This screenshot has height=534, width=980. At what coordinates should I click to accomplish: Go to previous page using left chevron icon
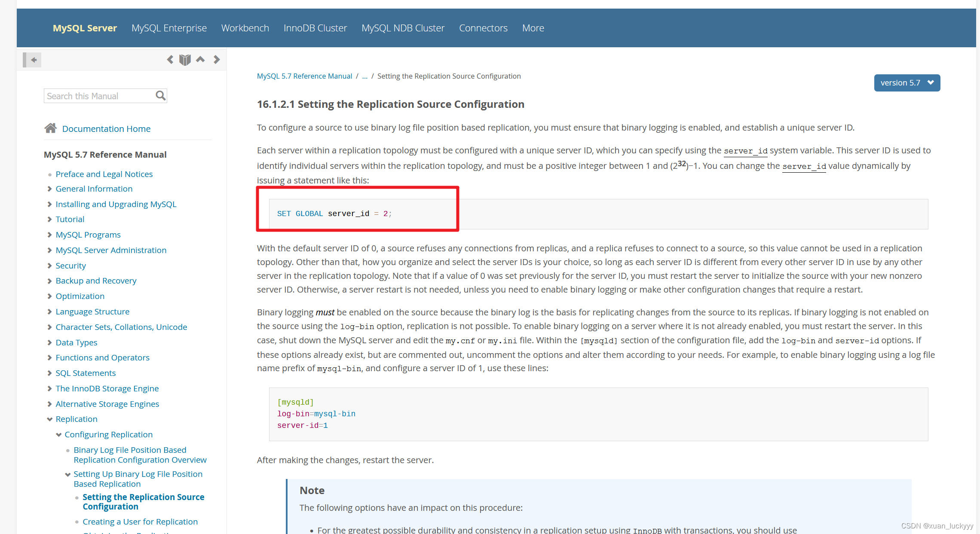tap(170, 60)
